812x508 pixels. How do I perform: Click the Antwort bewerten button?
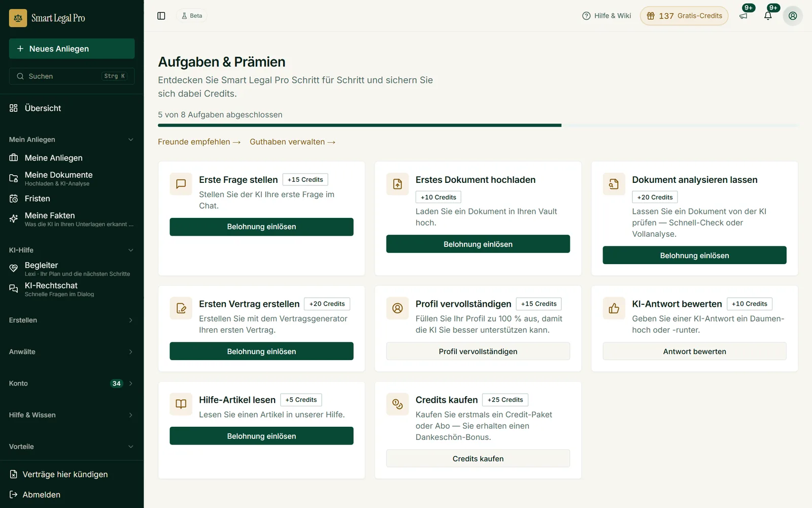pyautogui.click(x=694, y=352)
